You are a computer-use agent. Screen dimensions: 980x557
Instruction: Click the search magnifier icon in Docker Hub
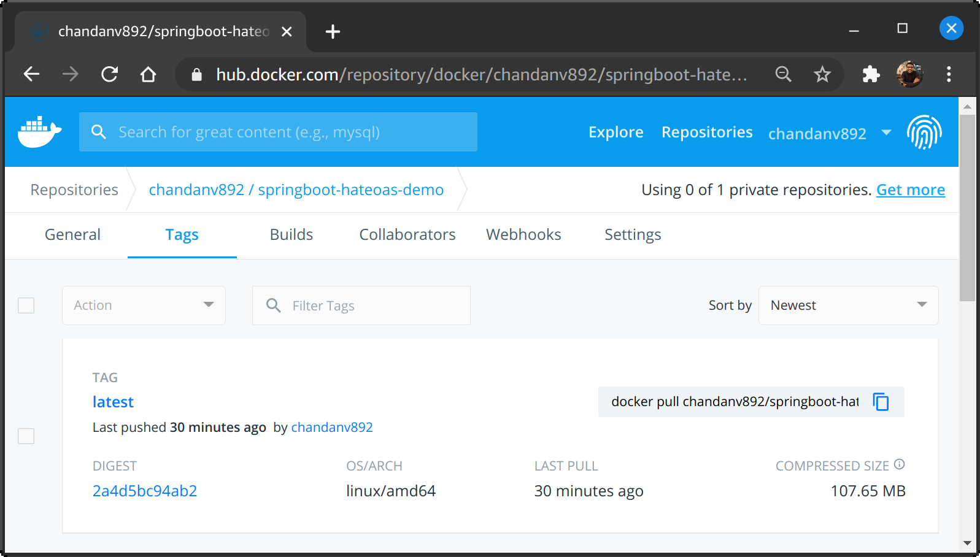point(99,132)
